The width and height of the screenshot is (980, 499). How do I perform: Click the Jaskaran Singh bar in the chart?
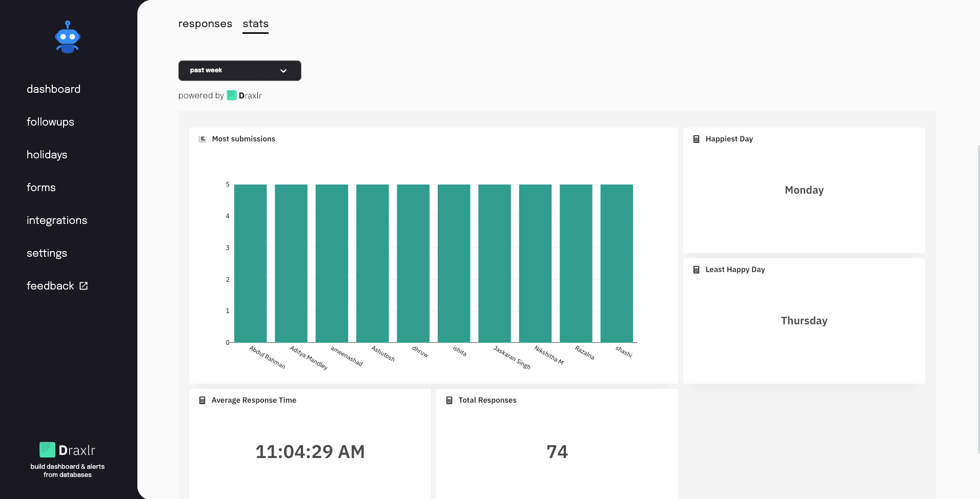coord(495,263)
